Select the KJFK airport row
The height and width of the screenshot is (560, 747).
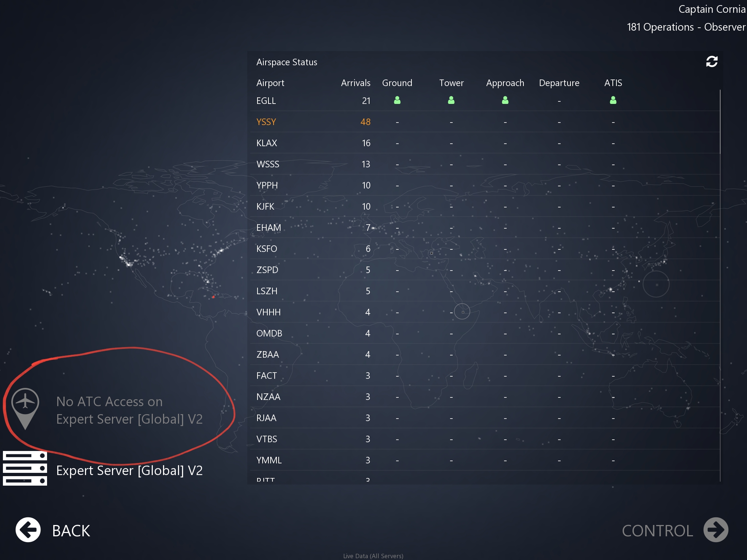265,206
